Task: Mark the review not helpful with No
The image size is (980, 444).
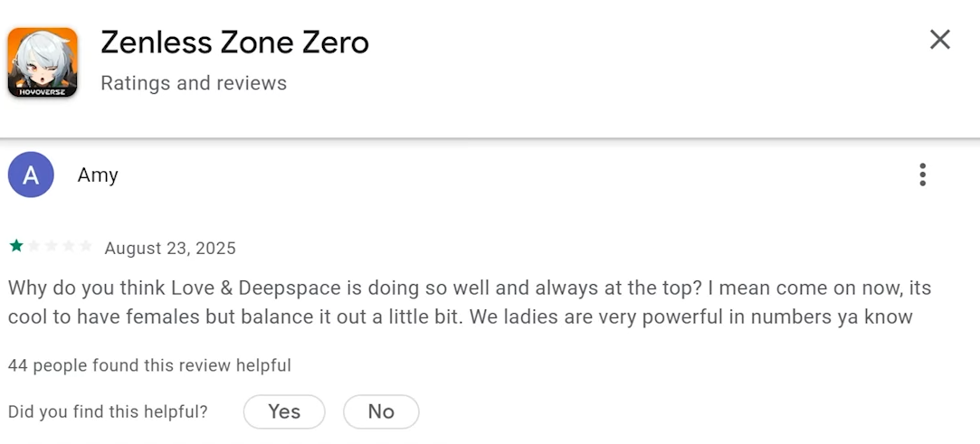Action: coord(381,411)
